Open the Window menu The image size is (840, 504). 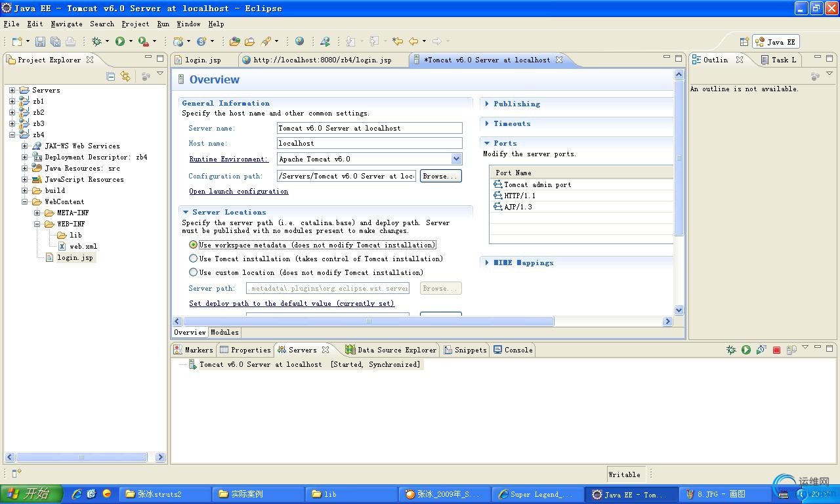coord(188,24)
